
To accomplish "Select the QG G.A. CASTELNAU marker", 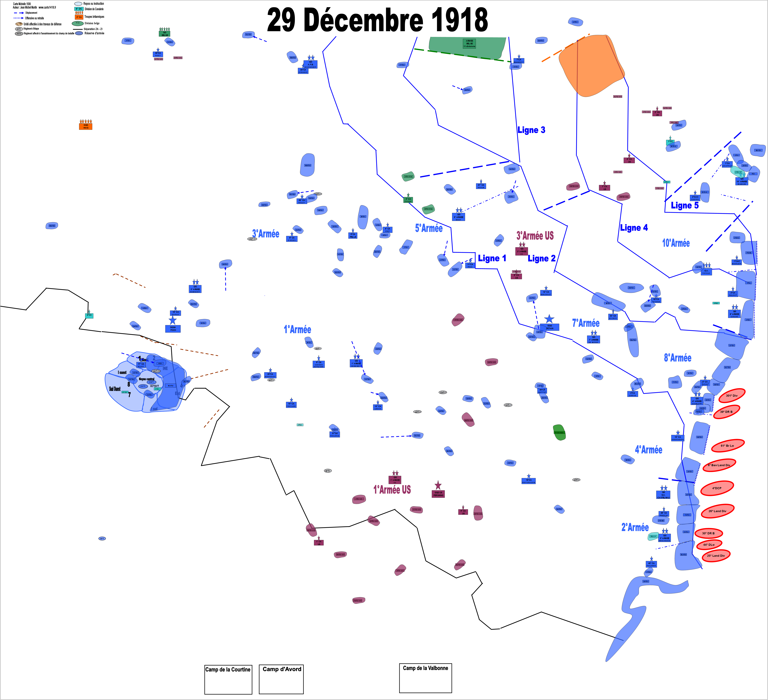I will point(663,495).
